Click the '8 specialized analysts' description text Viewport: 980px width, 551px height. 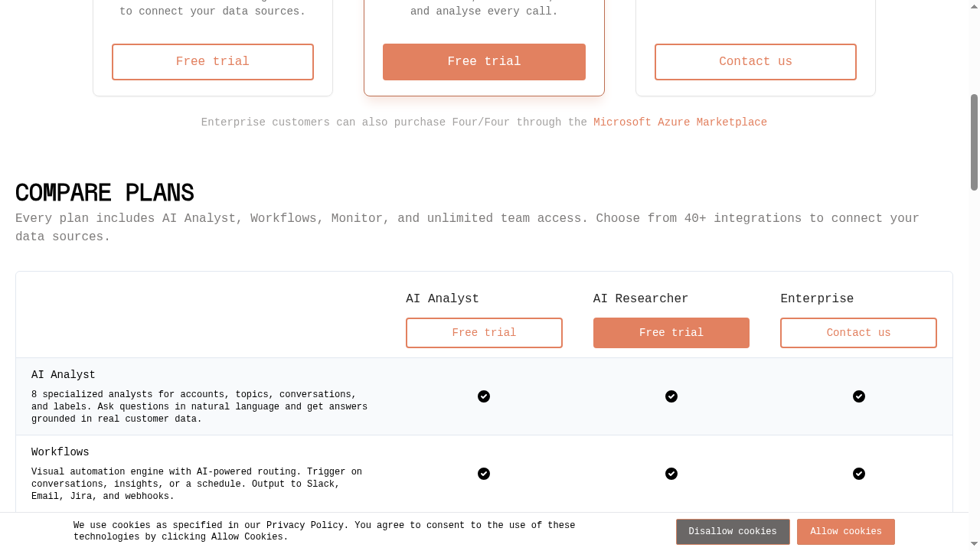pos(199,407)
